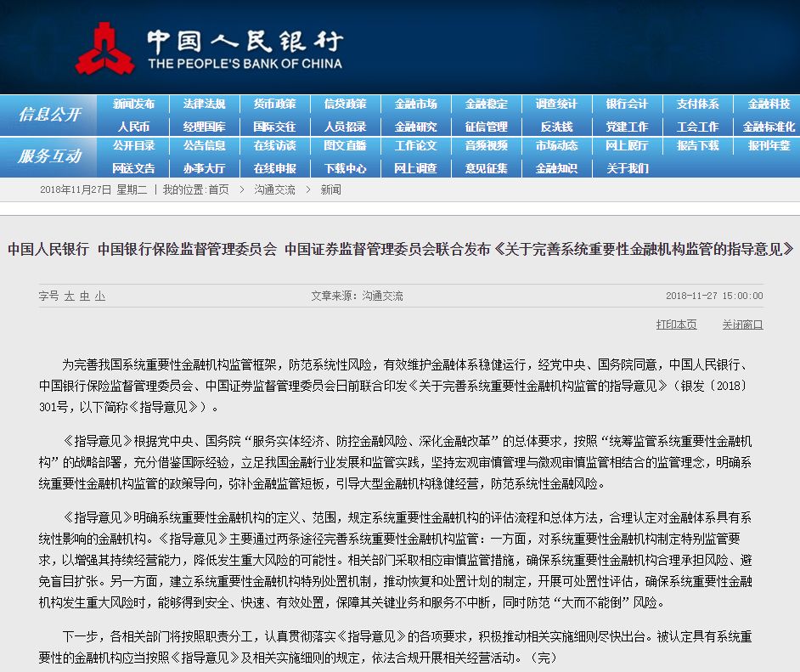This screenshot has height=672, width=800.
Task: Open the 新闻发布 menu item
Action: (133, 104)
